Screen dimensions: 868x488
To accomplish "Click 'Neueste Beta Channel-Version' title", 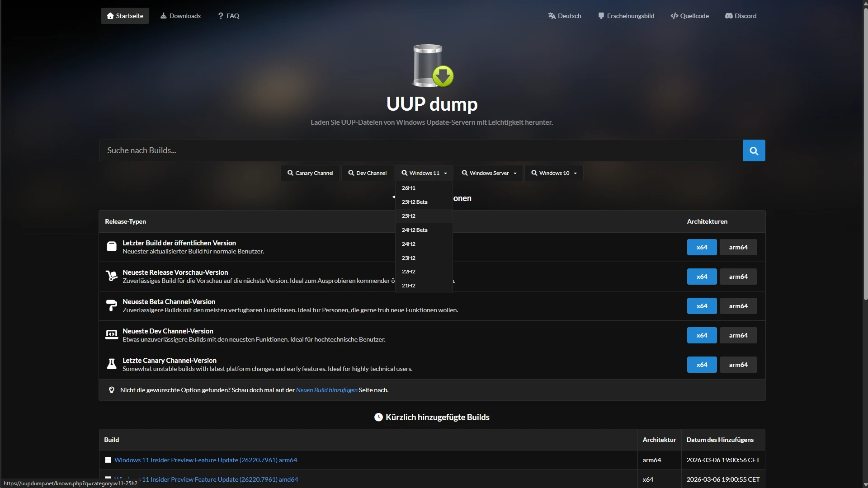I will point(169,302).
